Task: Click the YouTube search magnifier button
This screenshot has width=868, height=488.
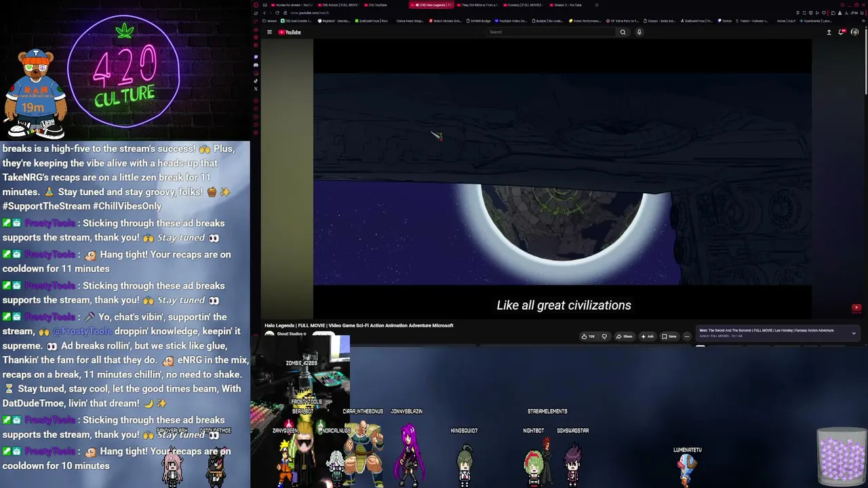Action: point(623,32)
